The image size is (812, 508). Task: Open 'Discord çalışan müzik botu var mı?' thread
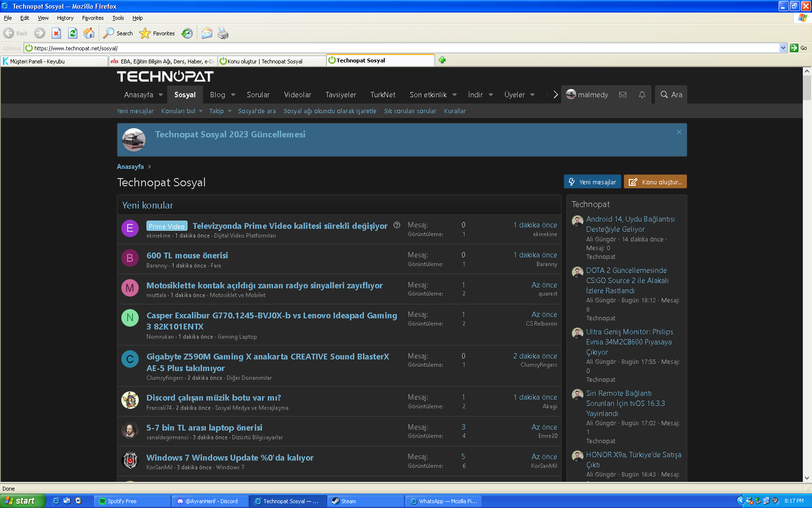tap(214, 398)
